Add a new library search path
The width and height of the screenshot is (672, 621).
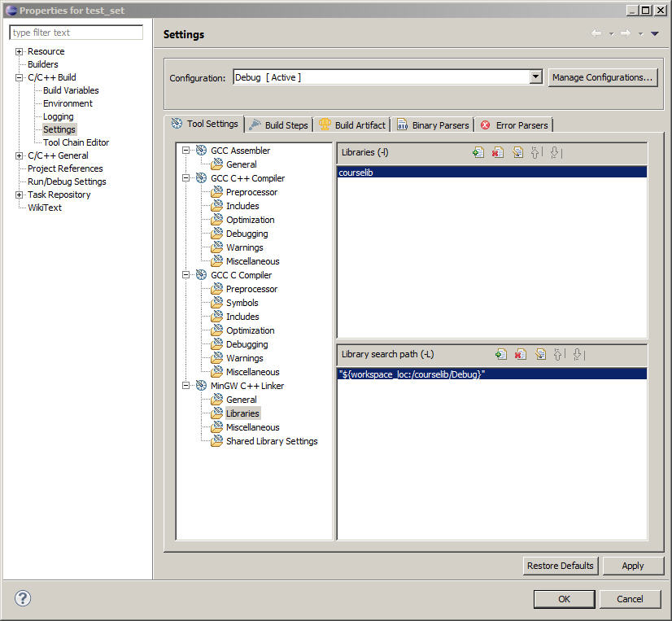(x=501, y=353)
